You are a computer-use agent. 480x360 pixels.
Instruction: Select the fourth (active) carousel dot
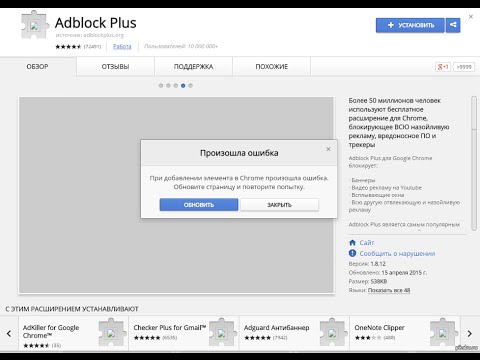(x=183, y=86)
